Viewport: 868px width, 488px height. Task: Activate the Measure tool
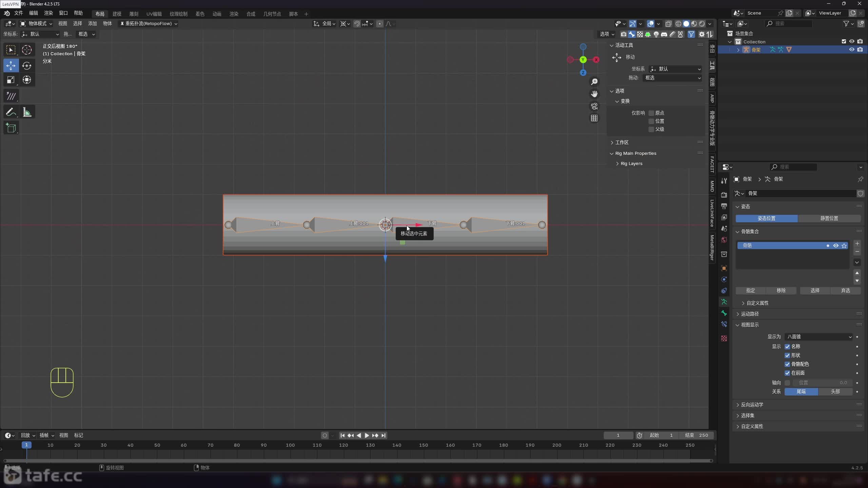27,112
